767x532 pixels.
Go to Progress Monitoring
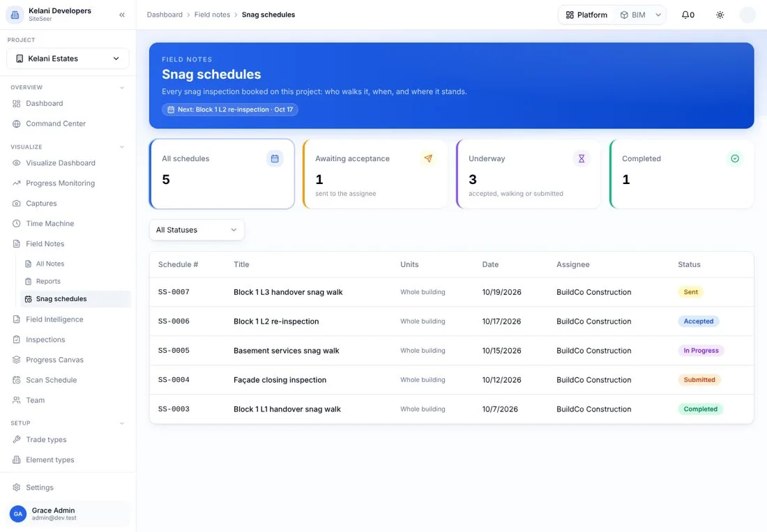[68, 183]
